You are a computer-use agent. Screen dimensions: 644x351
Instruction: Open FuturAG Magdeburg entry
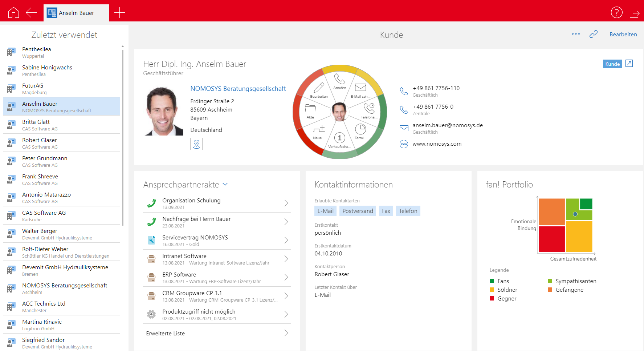(61, 88)
